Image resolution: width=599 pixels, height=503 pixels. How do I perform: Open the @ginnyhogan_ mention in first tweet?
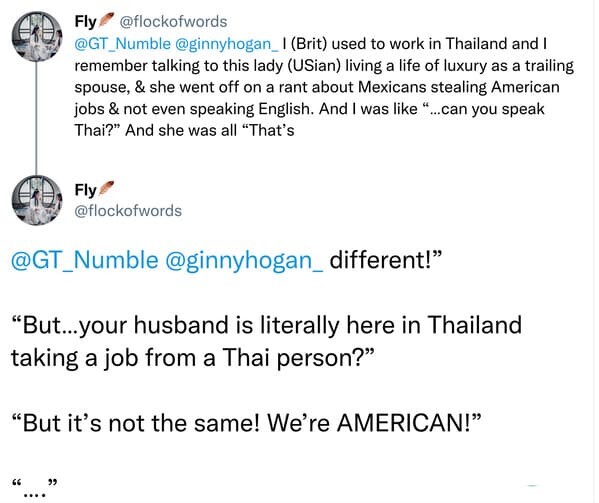coord(227,44)
